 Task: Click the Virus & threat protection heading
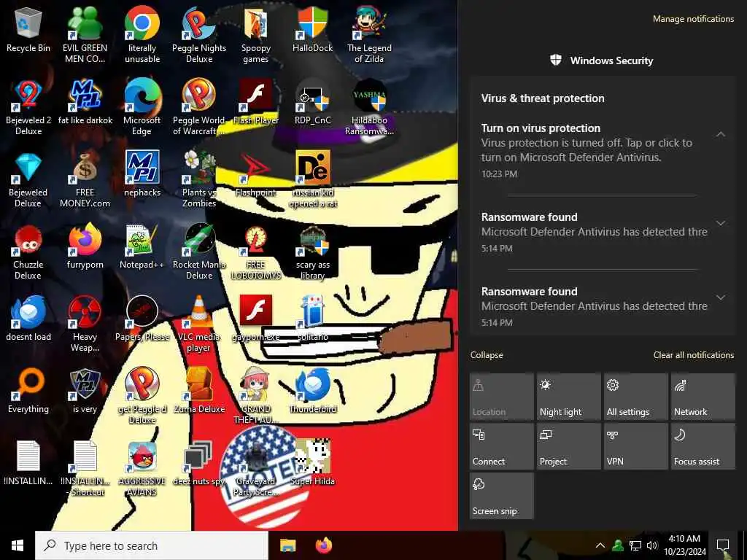coord(543,98)
